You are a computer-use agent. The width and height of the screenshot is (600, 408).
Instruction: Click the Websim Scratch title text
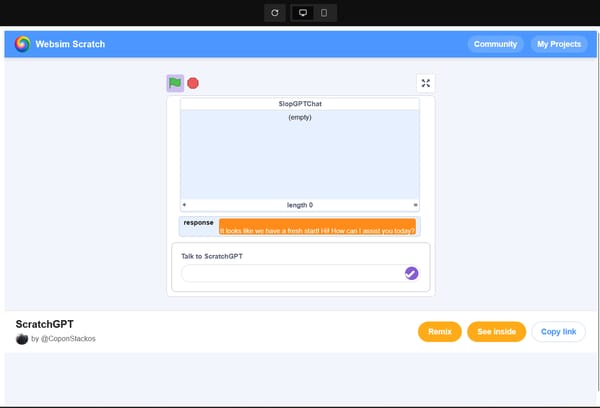coord(70,44)
